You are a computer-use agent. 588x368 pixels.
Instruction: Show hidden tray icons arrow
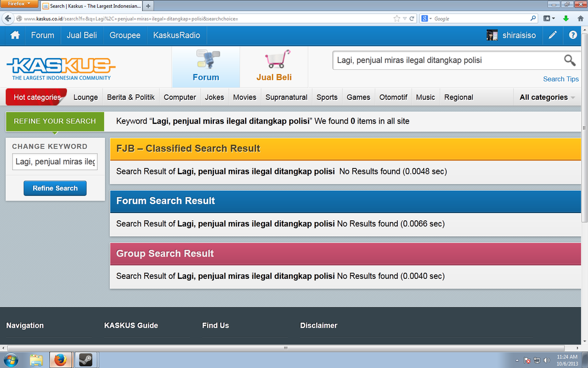coord(517,360)
